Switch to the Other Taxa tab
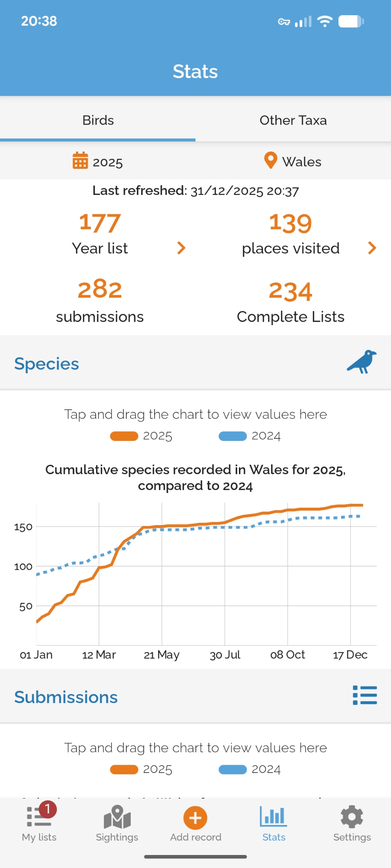The height and width of the screenshot is (868, 391). point(293,120)
